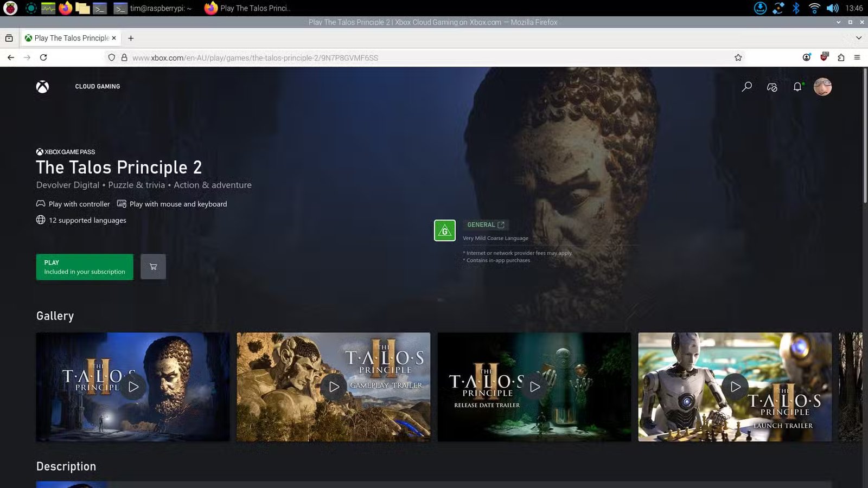Click the Xbox logo in the top left
This screenshot has height=488, width=868.
pos(42,87)
